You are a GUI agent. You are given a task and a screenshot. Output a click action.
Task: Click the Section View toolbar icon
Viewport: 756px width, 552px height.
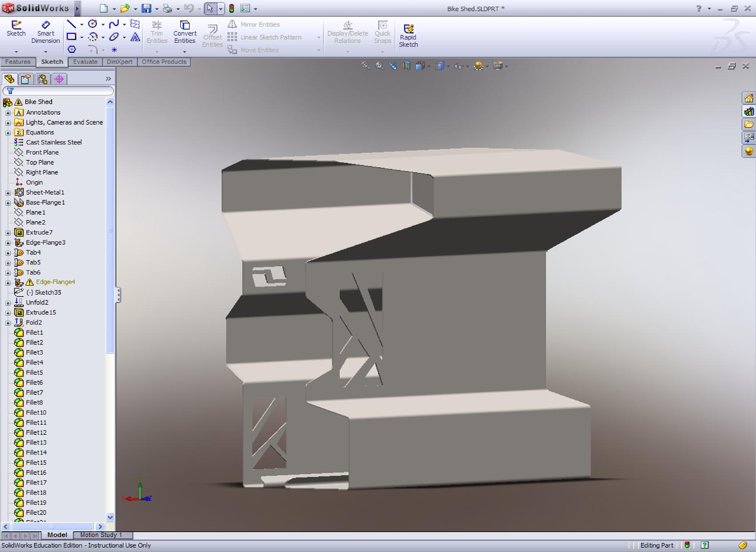(405, 65)
